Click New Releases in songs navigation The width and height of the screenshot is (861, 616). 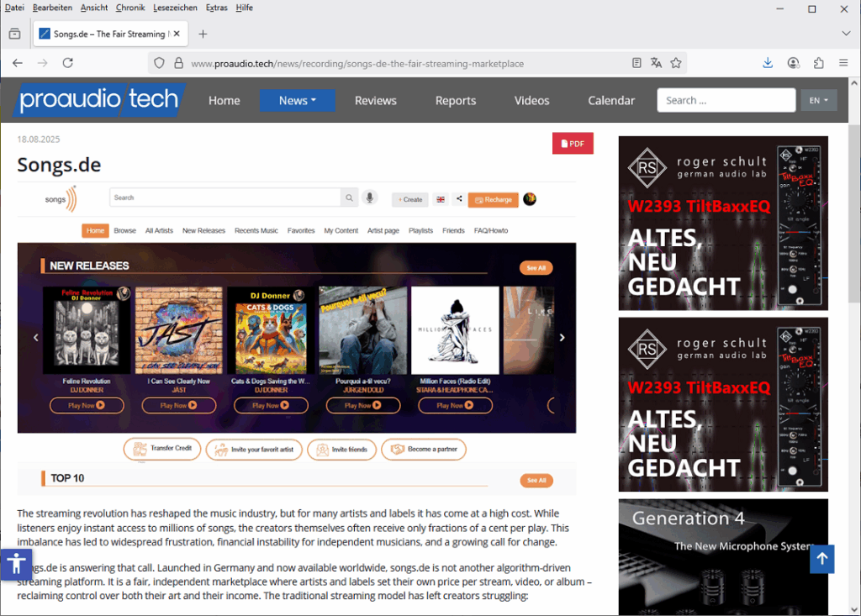(x=203, y=230)
